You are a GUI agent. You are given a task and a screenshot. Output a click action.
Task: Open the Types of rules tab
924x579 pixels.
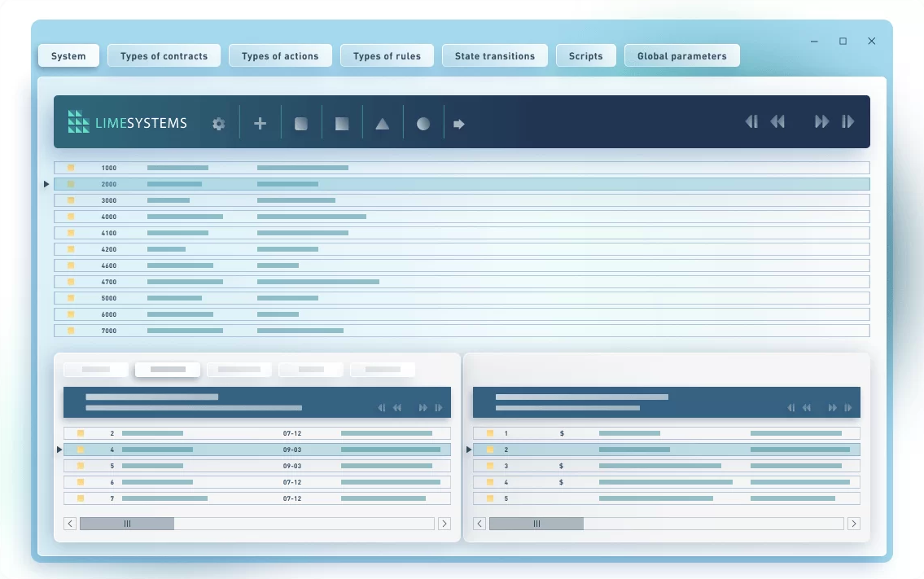(x=387, y=56)
